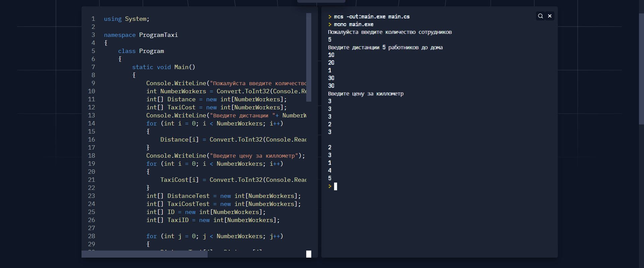Click the page vertical scrollbar thumb
This screenshot has height=268, width=644.
(641, 69)
